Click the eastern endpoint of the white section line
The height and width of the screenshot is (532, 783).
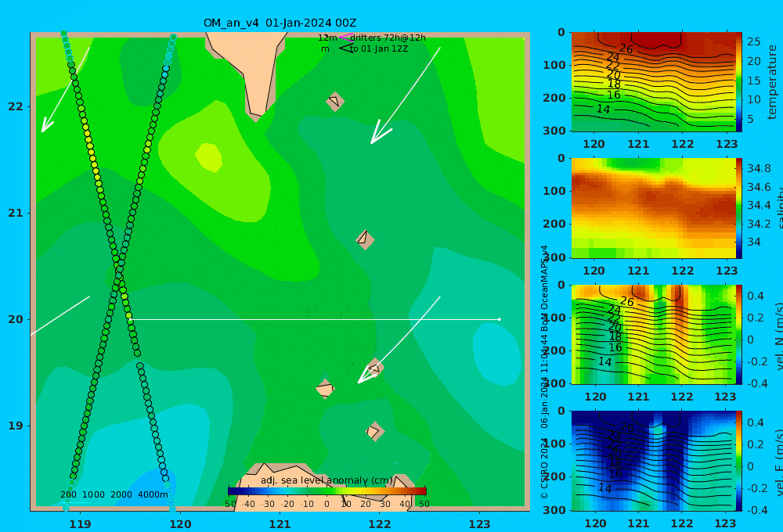500,319
